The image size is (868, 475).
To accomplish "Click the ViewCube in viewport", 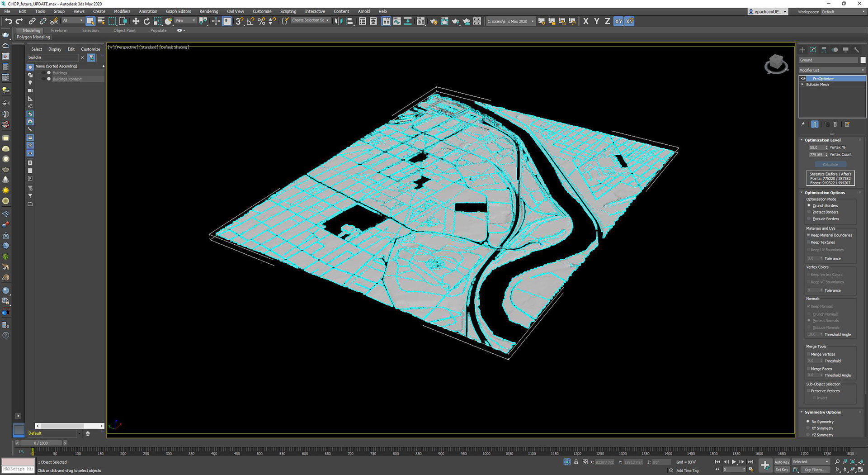I will pos(776,64).
